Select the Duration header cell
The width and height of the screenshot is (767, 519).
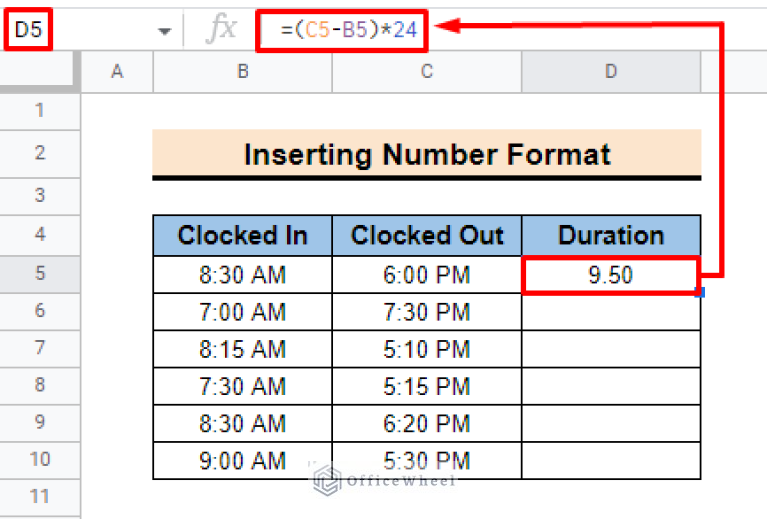(x=611, y=235)
